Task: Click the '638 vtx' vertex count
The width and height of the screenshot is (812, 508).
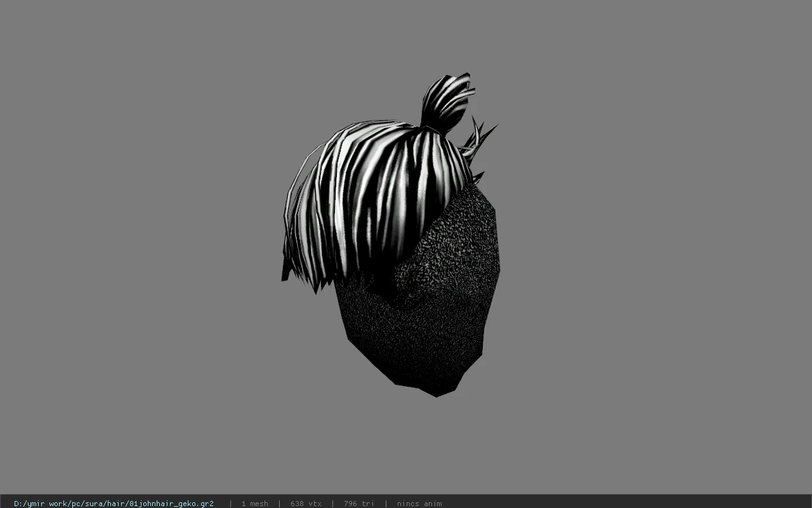Action: (x=306, y=504)
